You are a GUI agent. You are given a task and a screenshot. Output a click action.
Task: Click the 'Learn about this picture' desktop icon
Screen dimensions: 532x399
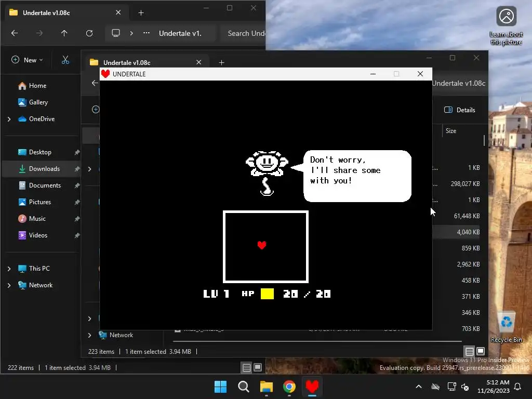506,26
